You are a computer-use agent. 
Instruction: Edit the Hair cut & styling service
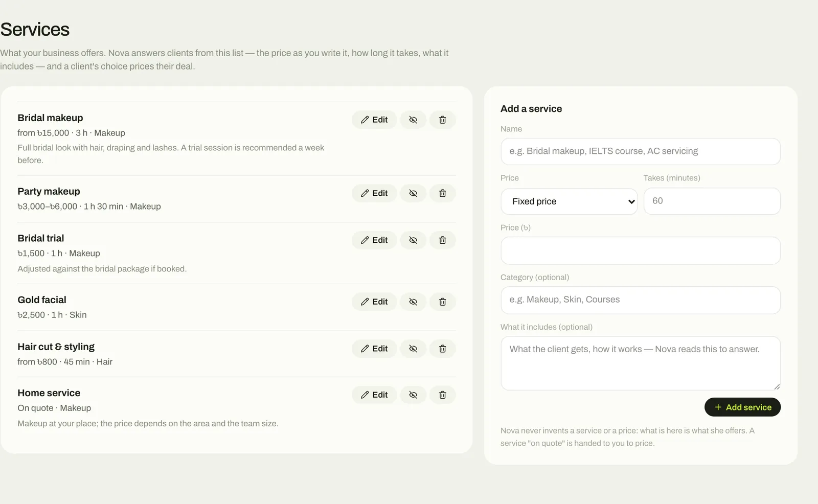click(374, 349)
